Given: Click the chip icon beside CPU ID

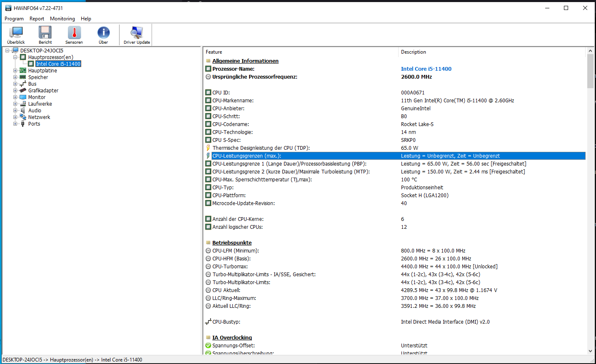Looking at the screenshot, I should click(x=208, y=92).
